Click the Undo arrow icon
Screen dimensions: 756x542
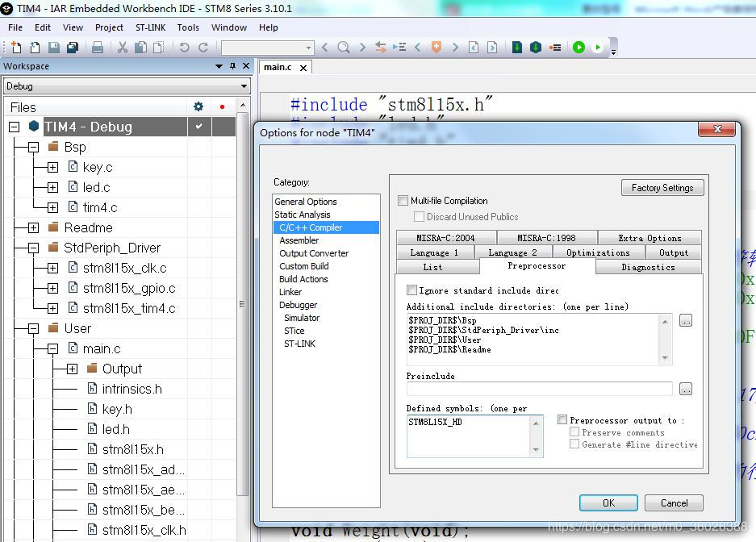point(184,48)
